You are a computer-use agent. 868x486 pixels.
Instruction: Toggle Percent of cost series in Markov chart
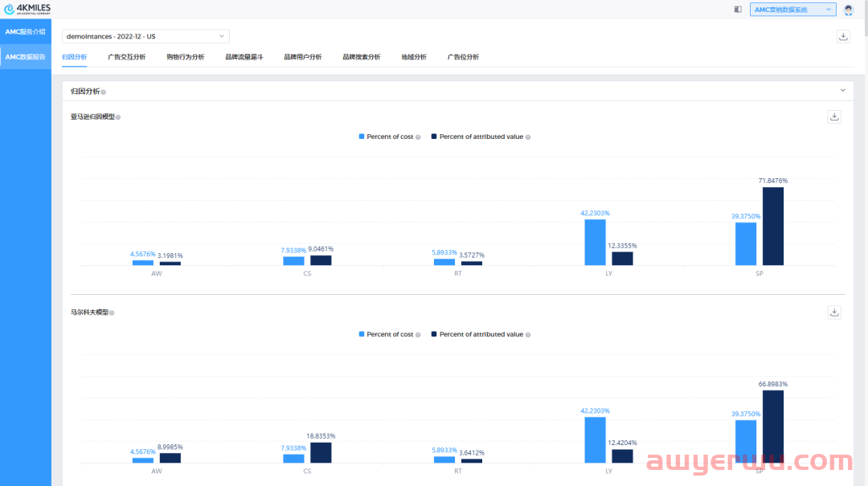[386, 334]
